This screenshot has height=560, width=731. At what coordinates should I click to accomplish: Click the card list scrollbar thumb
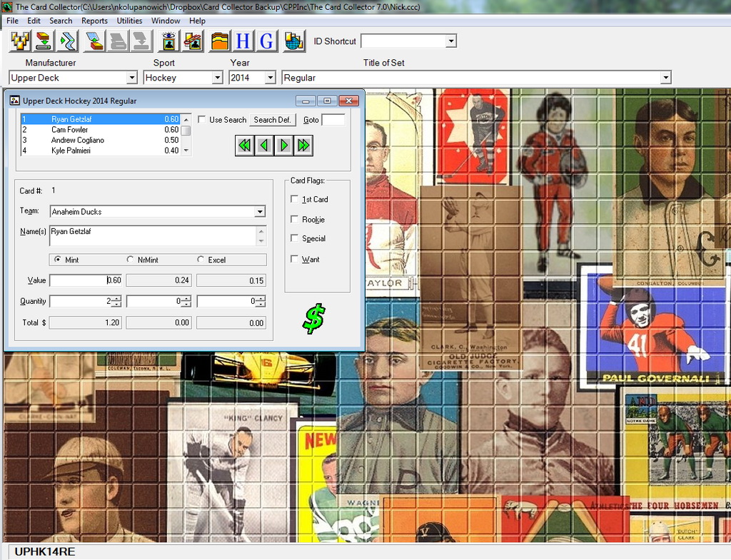pyautogui.click(x=186, y=131)
